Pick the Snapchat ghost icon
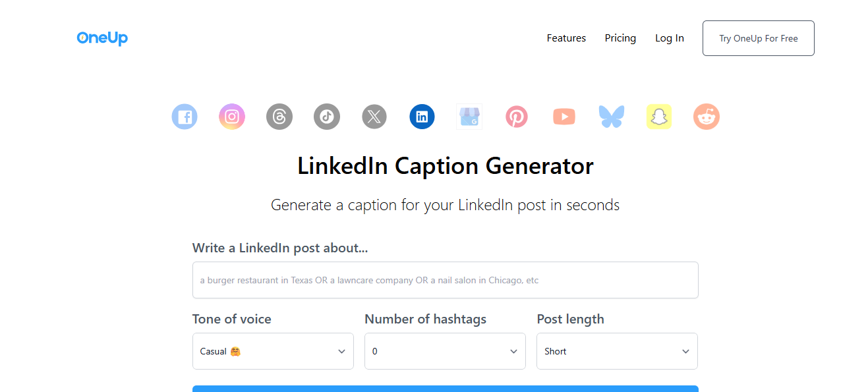Image resolution: width=868 pixels, height=392 pixels. tap(659, 117)
